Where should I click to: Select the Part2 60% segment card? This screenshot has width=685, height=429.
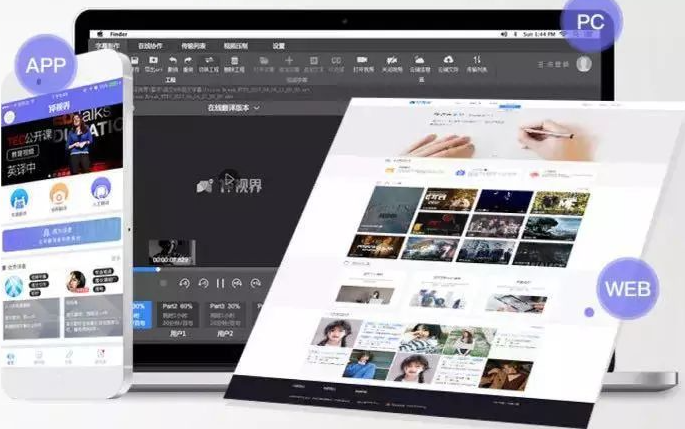click(178, 314)
